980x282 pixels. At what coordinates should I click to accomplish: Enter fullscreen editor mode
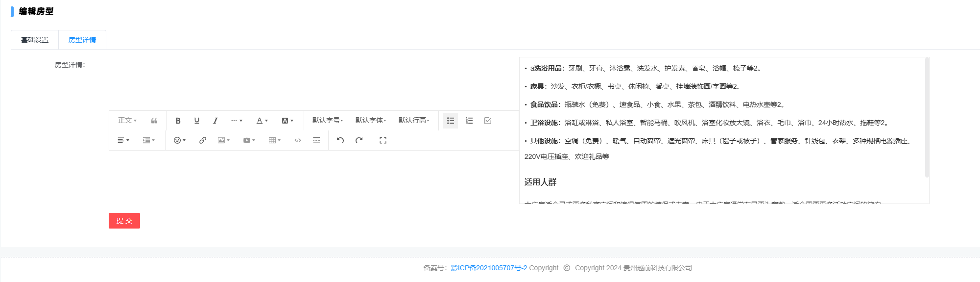pos(383,140)
